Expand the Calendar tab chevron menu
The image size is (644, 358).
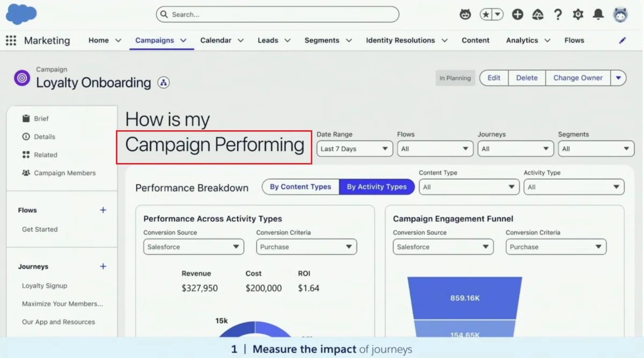click(240, 40)
